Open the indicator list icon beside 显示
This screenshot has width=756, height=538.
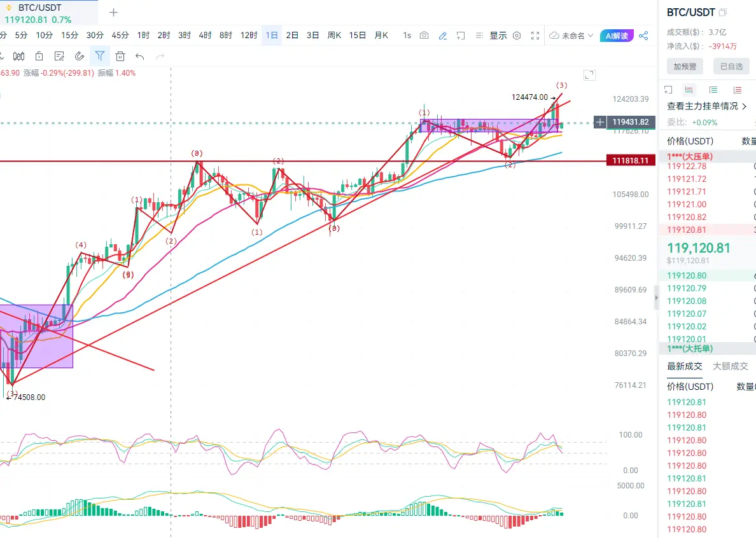(479, 36)
